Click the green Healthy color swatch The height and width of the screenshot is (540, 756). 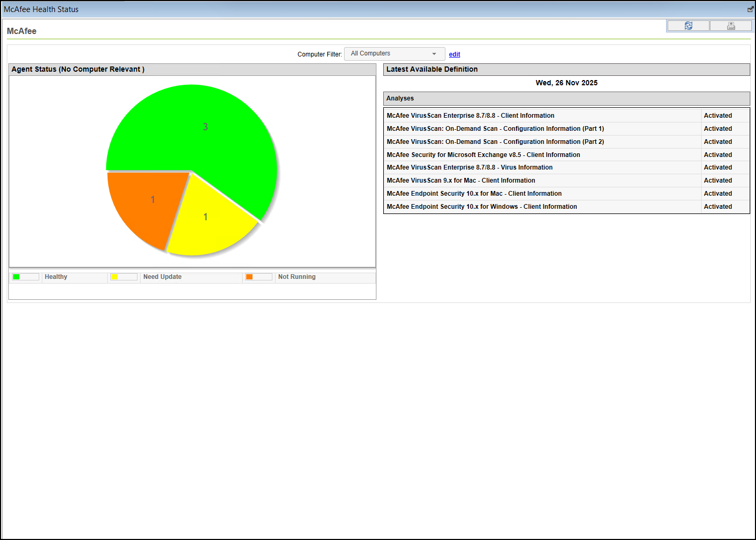click(x=16, y=276)
